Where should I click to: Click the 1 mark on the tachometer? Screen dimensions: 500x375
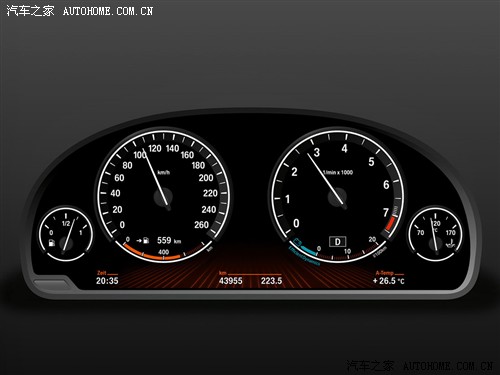pos(287,199)
